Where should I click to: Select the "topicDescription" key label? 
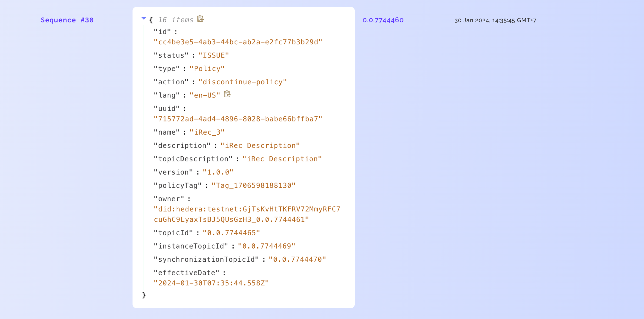tap(193, 159)
